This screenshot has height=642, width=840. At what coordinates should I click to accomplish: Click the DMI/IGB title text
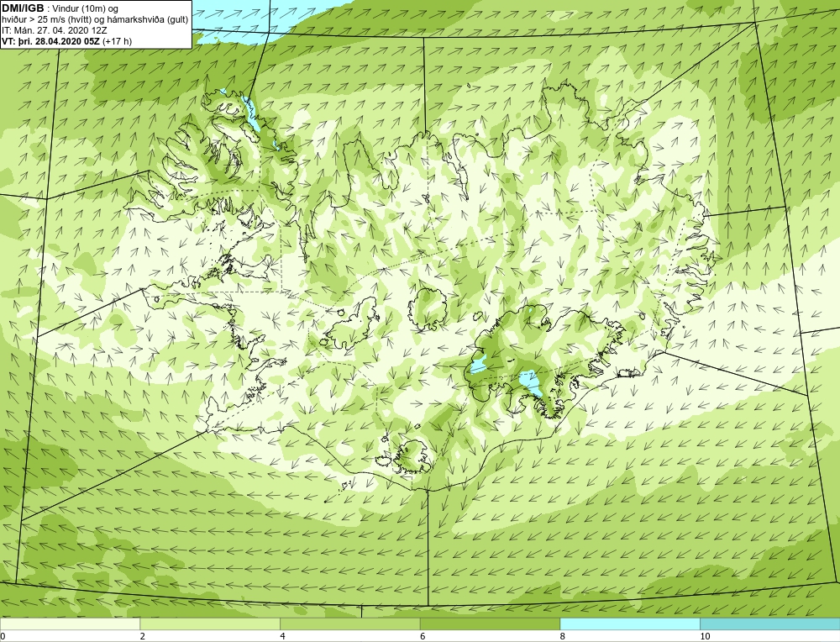23,8
